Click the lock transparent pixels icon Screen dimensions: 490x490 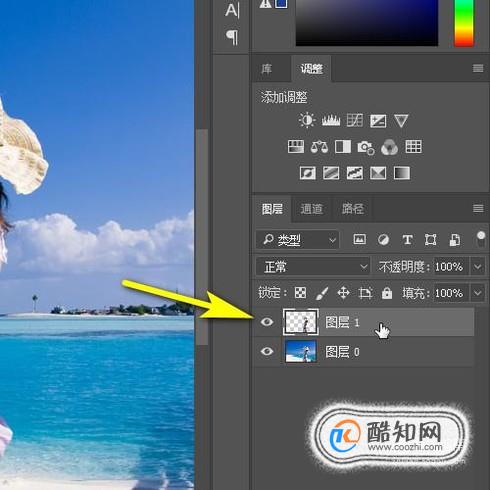pos(300,293)
